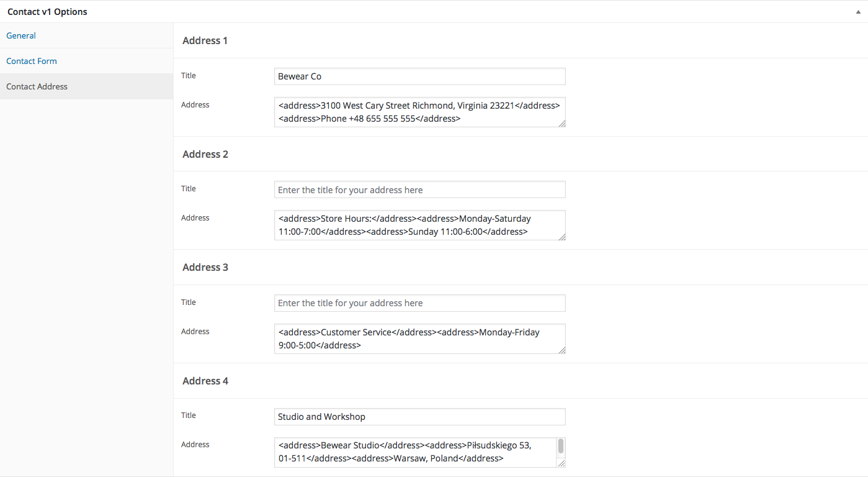Click the Address 2 Title input field
Image resolution: width=868 pixels, height=477 pixels.
click(420, 189)
